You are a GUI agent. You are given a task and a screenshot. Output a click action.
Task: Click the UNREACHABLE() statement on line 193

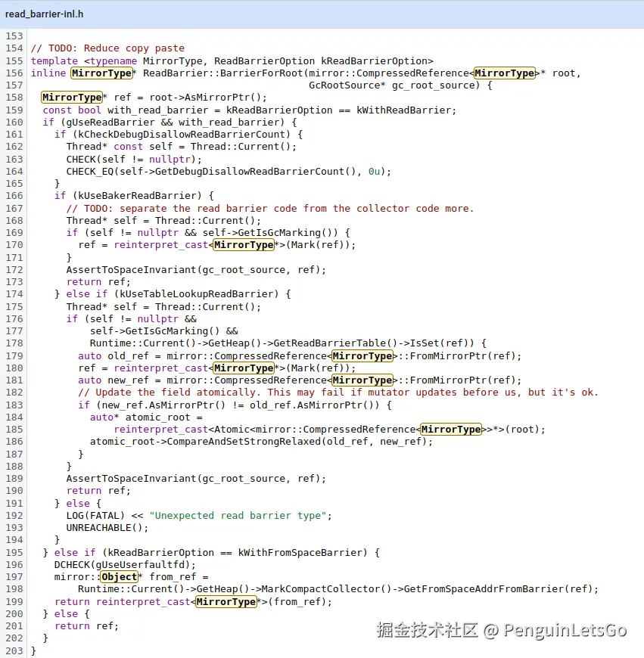point(110,527)
